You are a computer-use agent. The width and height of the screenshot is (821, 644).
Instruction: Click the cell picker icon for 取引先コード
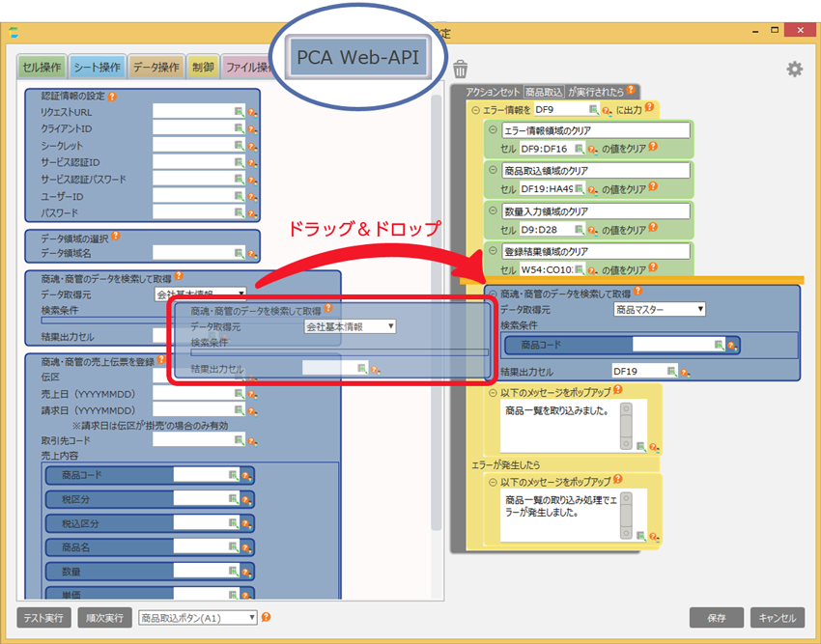239,440
